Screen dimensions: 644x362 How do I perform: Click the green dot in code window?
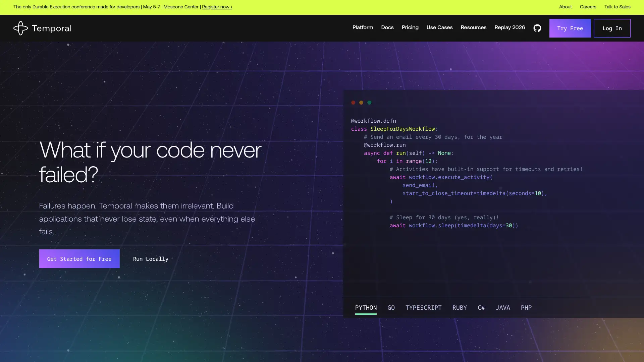(x=369, y=103)
